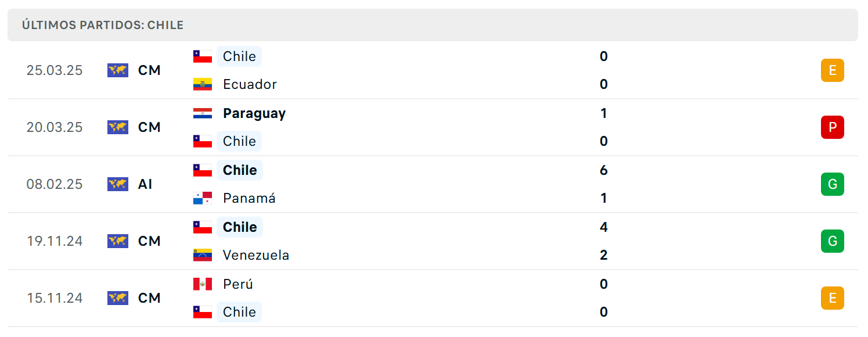
Task: Click world map icon for 20.03.25 match
Action: tap(118, 127)
